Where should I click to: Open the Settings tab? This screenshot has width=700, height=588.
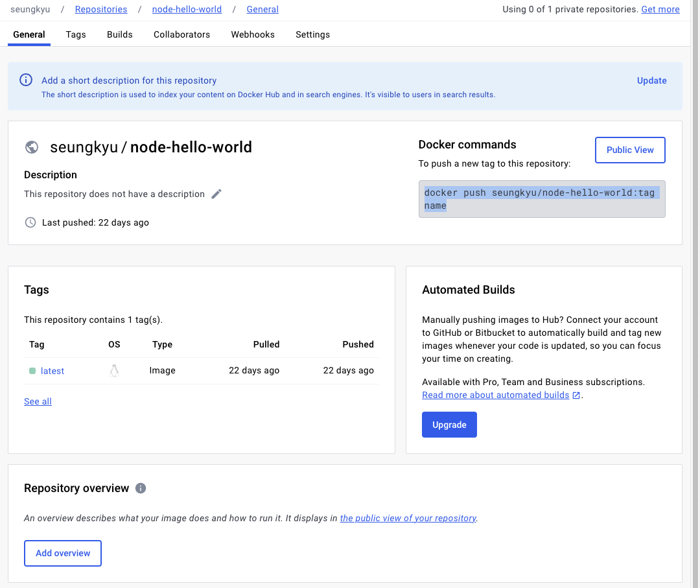312,34
